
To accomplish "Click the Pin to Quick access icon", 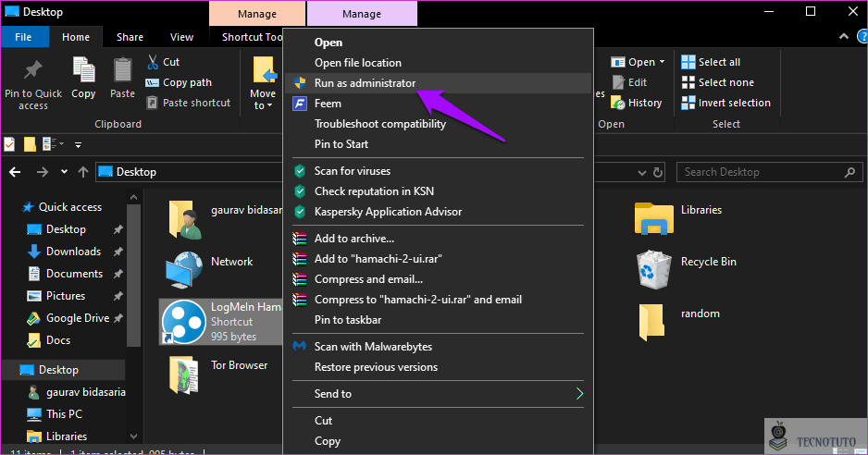I will (32, 71).
